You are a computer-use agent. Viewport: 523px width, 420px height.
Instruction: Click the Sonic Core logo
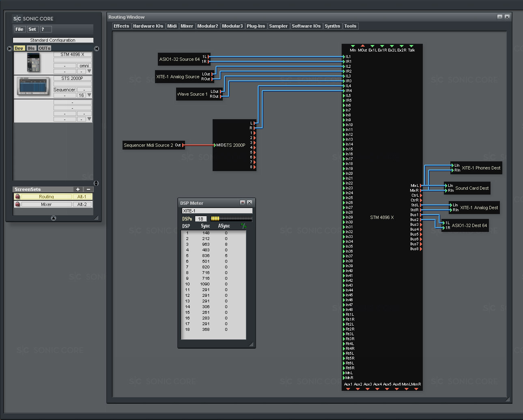click(33, 19)
